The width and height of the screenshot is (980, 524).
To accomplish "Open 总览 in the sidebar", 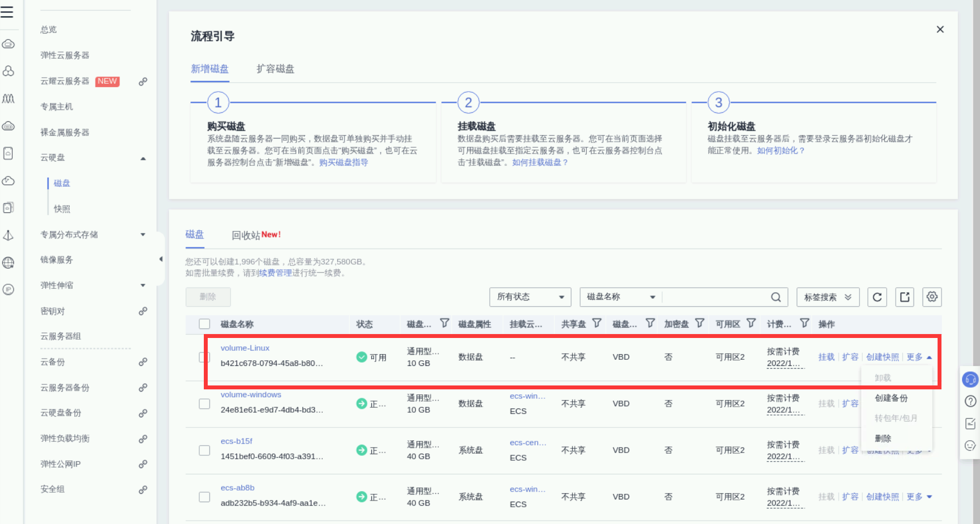I will pos(49,30).
